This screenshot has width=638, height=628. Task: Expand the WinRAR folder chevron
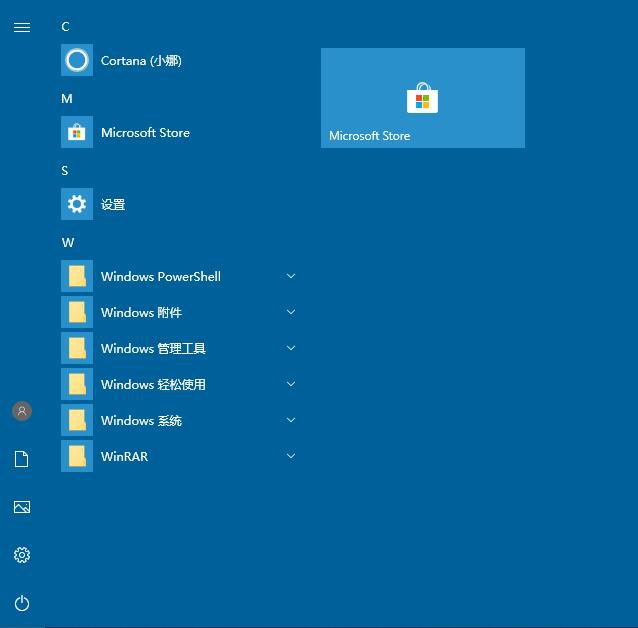[291, 456]
